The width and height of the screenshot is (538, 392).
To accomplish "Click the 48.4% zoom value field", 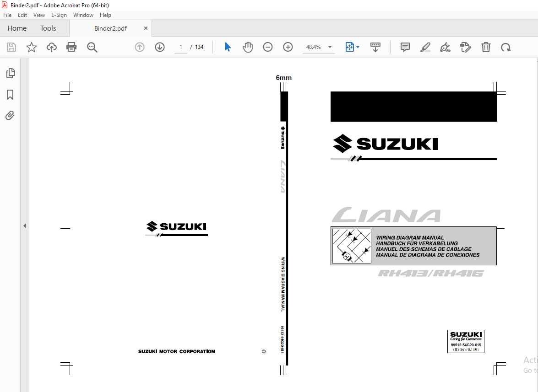I will (x=314, y=47).
